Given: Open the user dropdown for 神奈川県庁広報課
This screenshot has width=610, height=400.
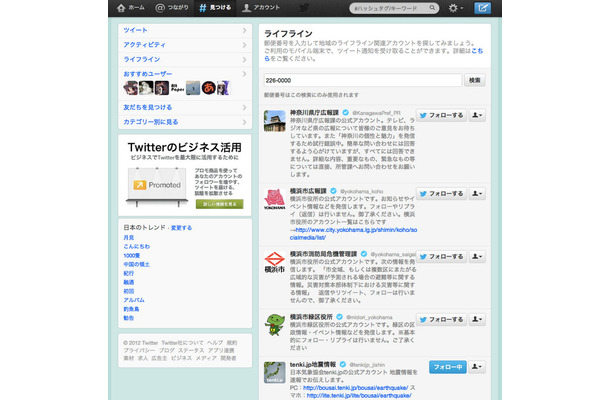Looking at the screenshot, I should point(477,115).
